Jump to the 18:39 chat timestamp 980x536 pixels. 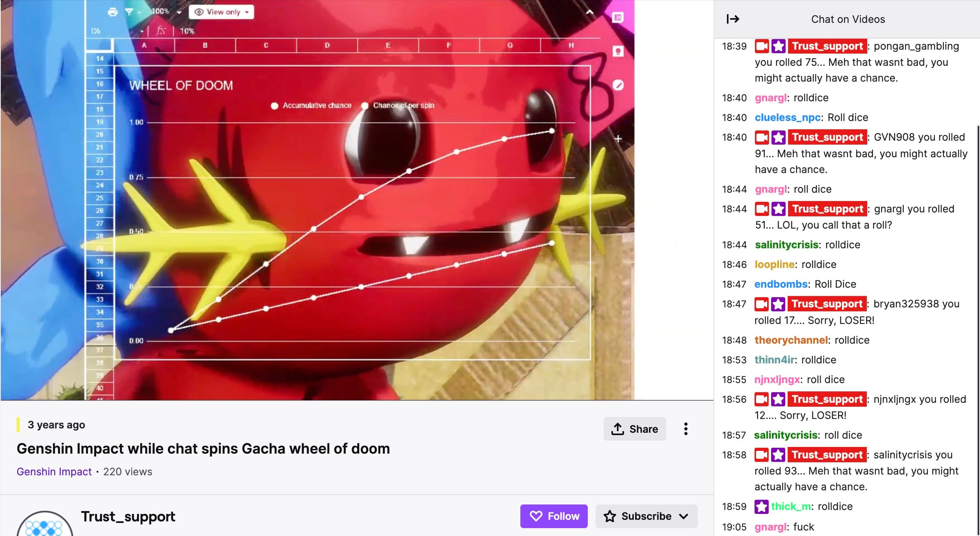click(734, 46)
